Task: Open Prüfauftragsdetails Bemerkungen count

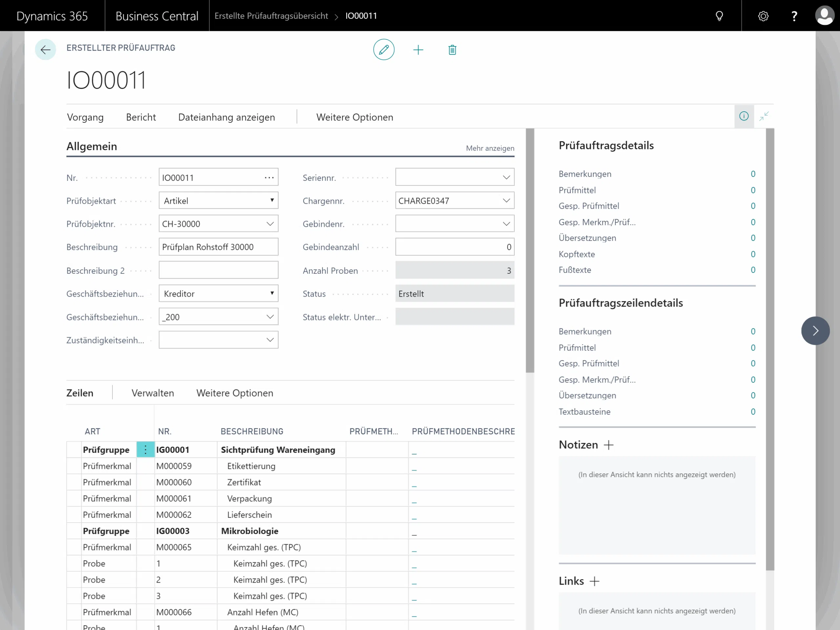Action: pos(753,174)
